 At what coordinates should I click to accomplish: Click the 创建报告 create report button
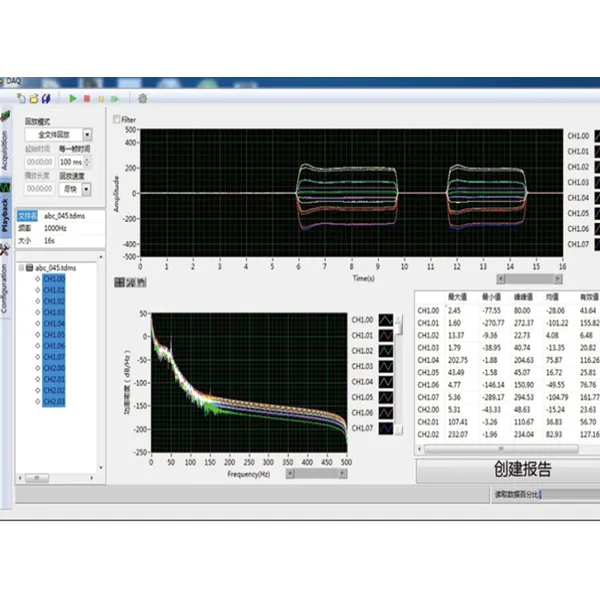pos(508,470)
